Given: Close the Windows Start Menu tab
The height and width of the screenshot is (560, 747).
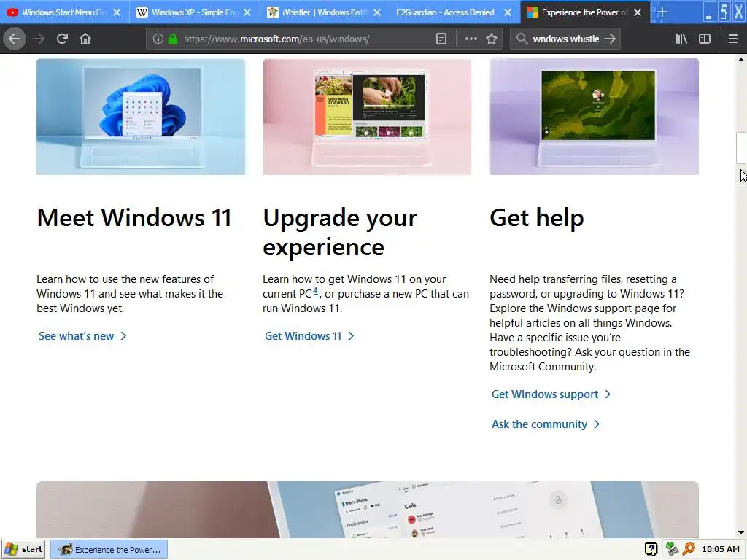Looking at the screenshot, I should [x=117, y=12].
